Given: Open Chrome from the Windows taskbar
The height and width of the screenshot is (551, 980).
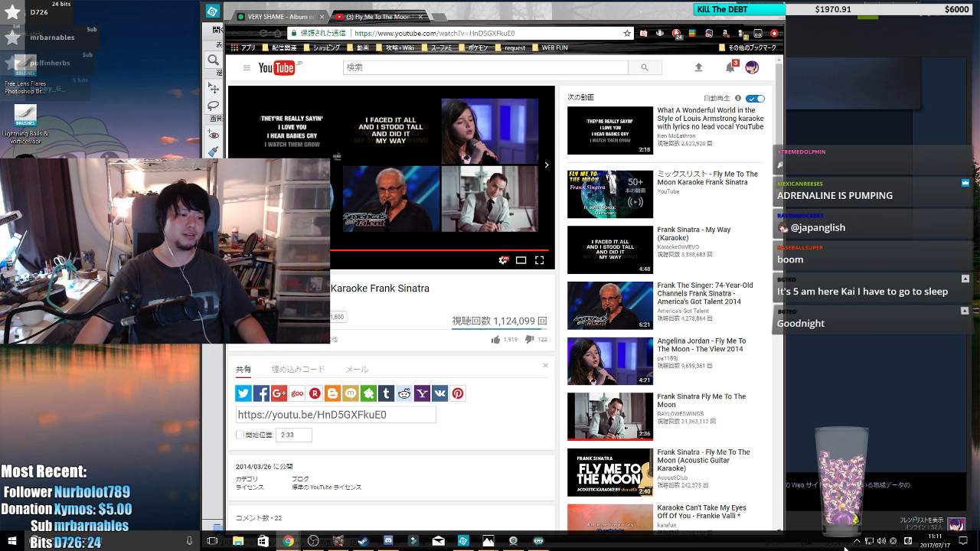Looking at the screenshot, I should (288, 541).
